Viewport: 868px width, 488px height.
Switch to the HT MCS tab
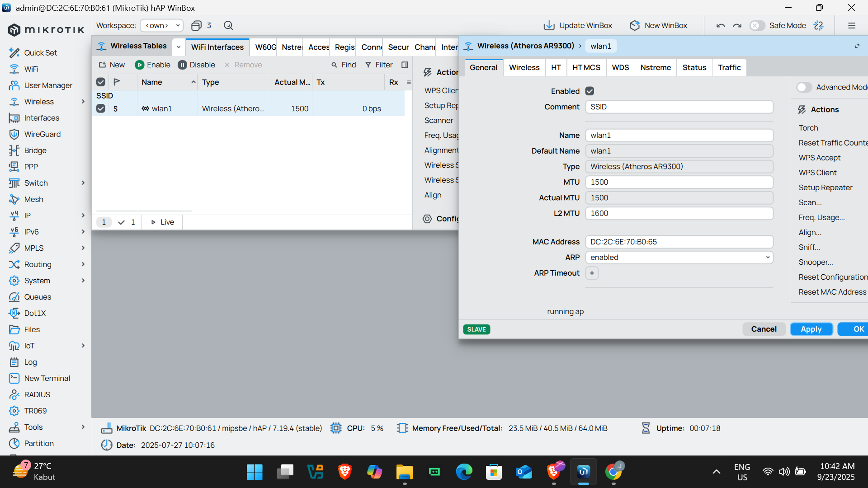[586, 67]
